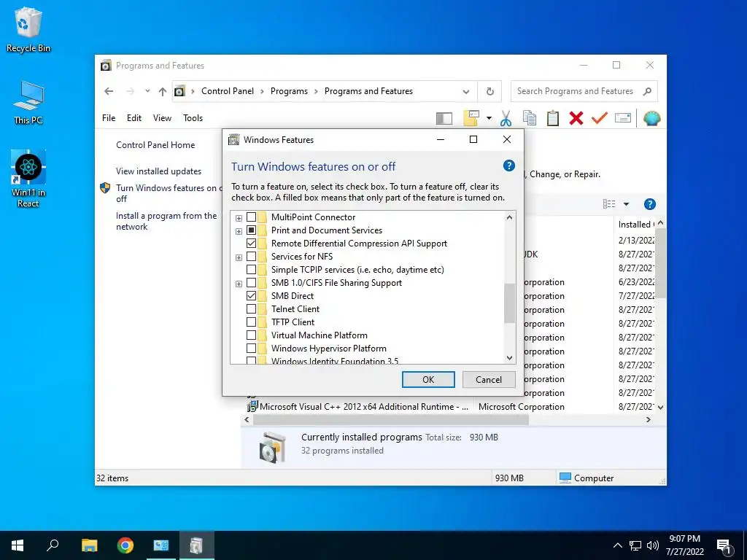Screen dimensions: 747x560
Task: Expand SMB 1.0/CIFS File Sharing node
Action: [x=239, y=284]
